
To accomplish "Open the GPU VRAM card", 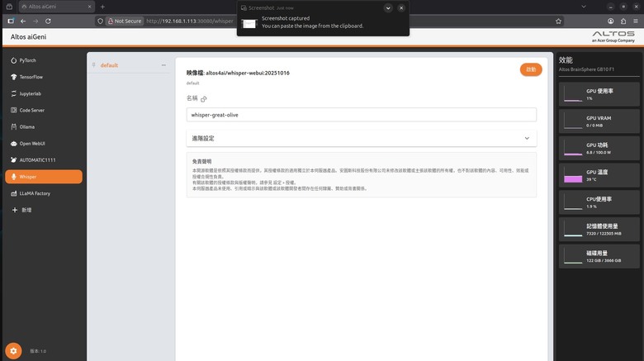I will click(x=599, y=121).
